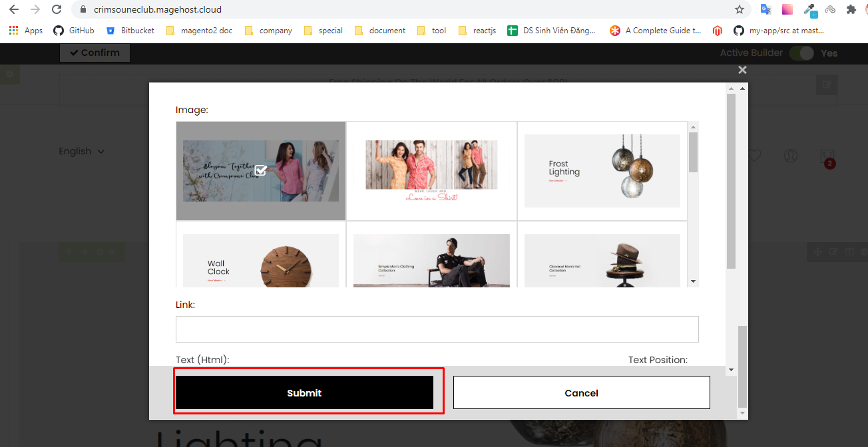Open the shopping cart with 2 items
868x447 pixels.
(x=827, y=158)
